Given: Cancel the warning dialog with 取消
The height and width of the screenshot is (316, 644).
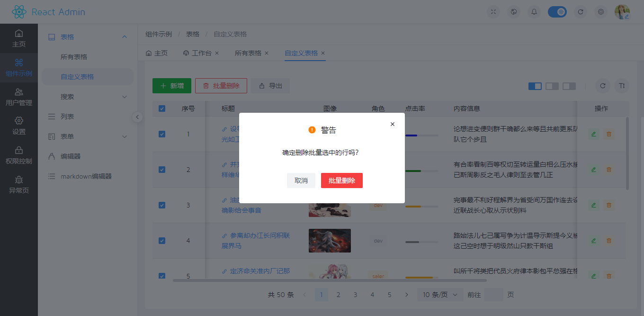Looking at the screenshot, I should click(x=301, y=181).
